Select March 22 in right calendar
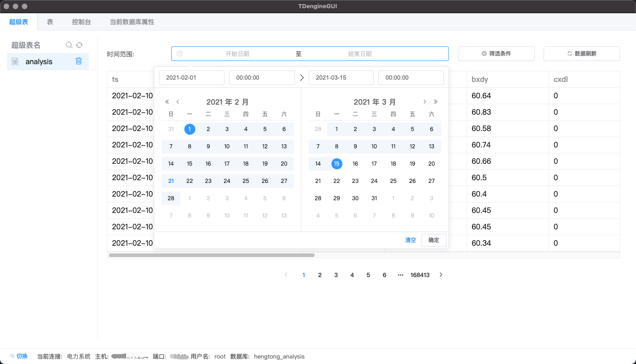 click(x=336, y=181)
